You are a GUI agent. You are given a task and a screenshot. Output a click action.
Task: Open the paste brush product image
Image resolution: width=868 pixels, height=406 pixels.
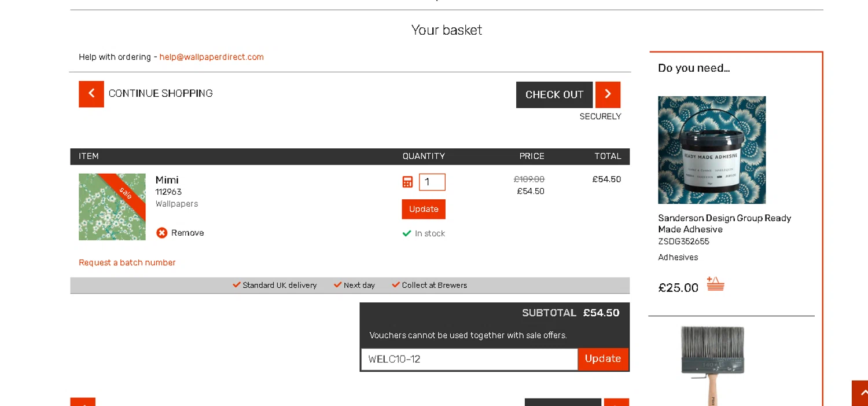point(712,365)
